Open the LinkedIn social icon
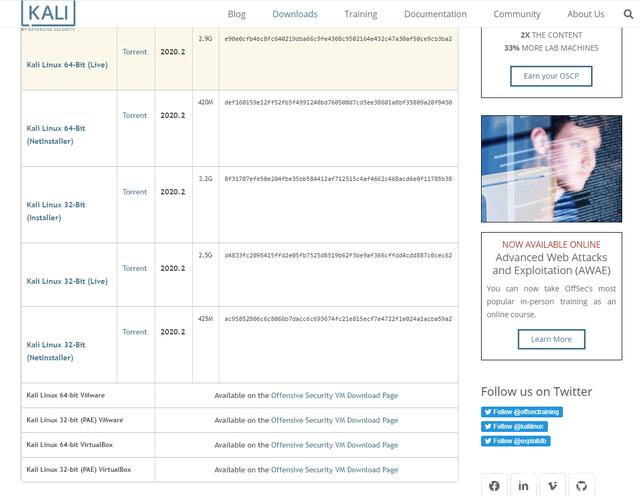Viewport: 640px width, 496px height. [523, 485]
